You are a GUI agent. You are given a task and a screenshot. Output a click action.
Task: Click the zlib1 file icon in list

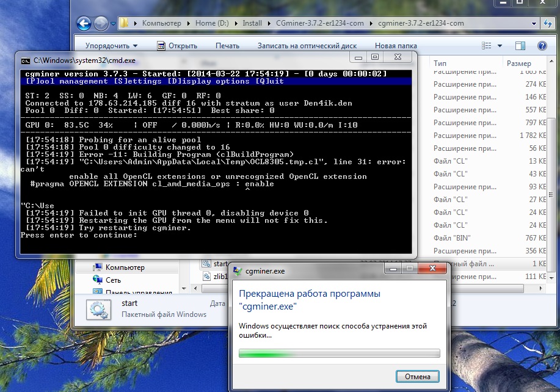pyautogui.click(x=207, y=276)
